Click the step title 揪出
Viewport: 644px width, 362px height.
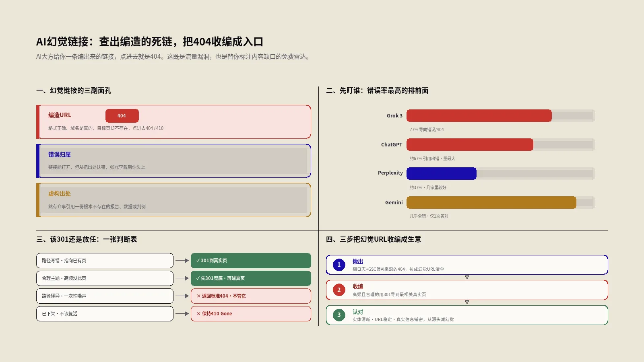358,261
